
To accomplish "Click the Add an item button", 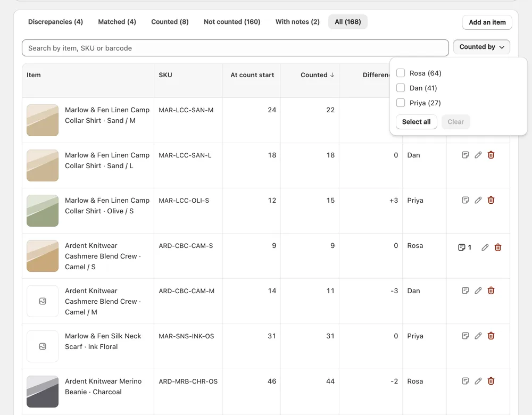I will click(487, 22).
